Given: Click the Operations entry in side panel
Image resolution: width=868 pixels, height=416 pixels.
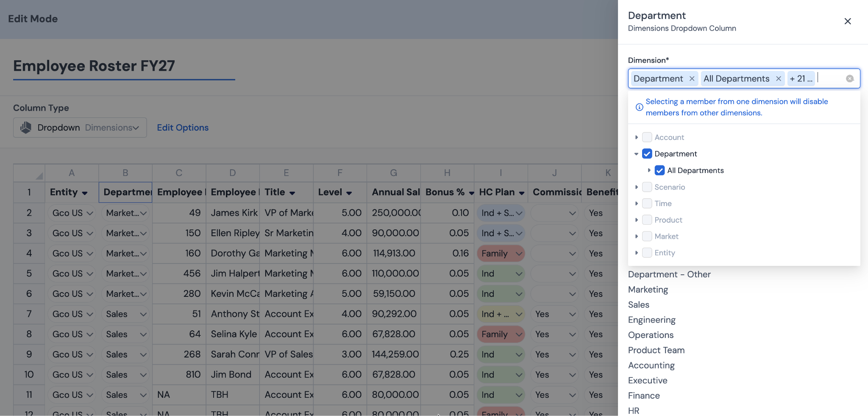Looking at the screenshot, I should [x=651, y=335].
